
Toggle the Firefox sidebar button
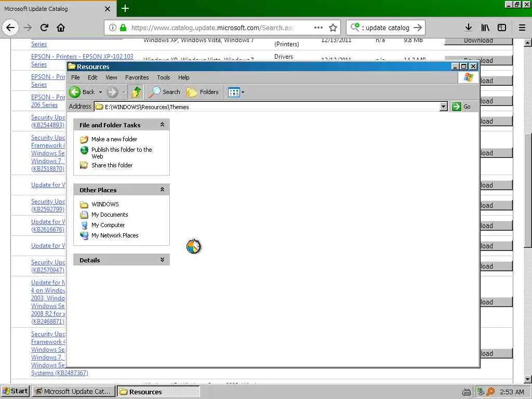coord(502,28)
